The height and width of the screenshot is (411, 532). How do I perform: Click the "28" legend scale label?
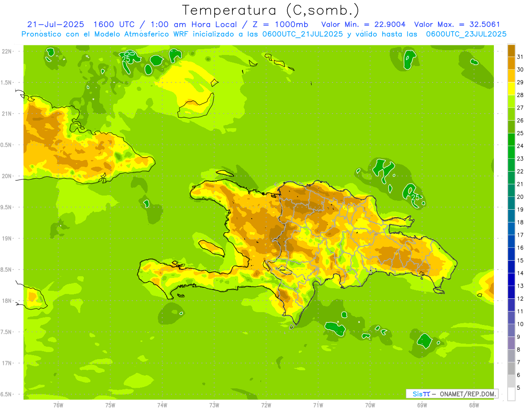tap(520, 95)
